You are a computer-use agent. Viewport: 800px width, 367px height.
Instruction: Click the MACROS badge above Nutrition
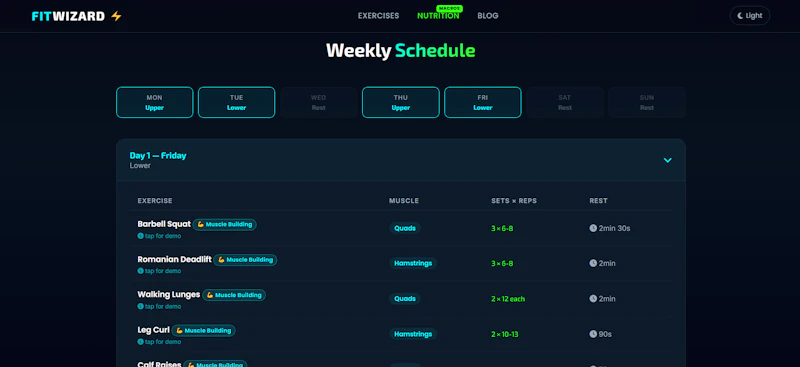[449, 9]
